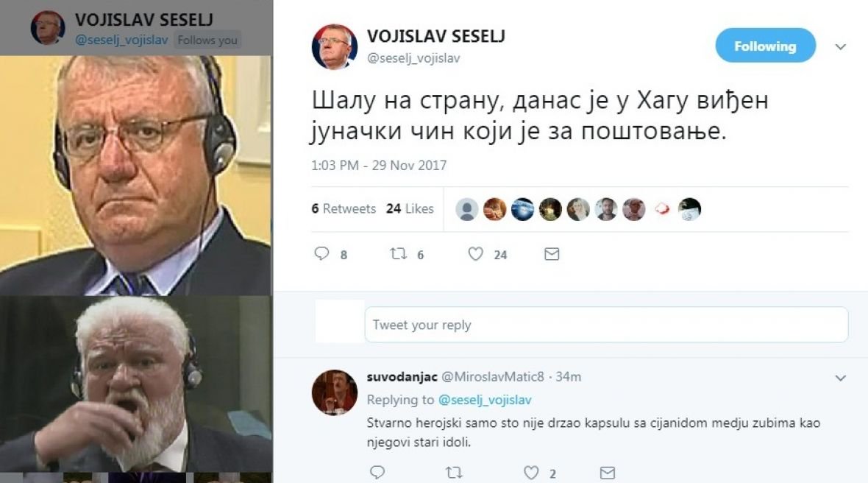This screenshot has height=483, width=868.
Task: Open the chevron menu beside Following button
Action: click(x=840, y=46)
